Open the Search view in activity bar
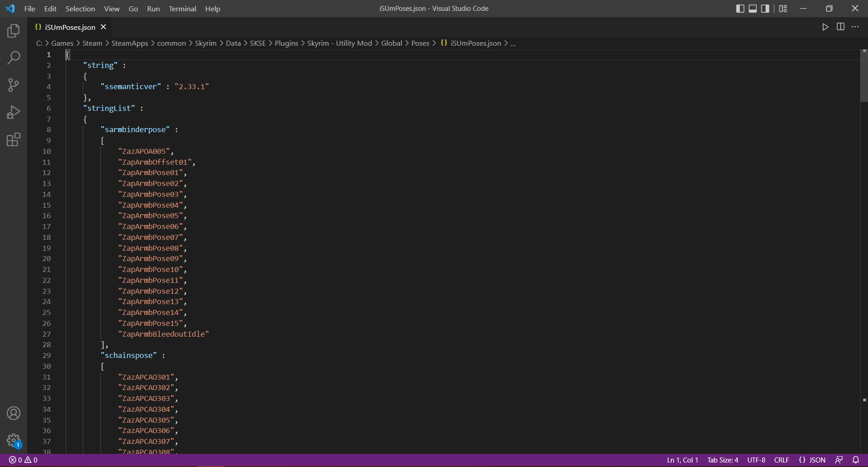 point(14,58)
